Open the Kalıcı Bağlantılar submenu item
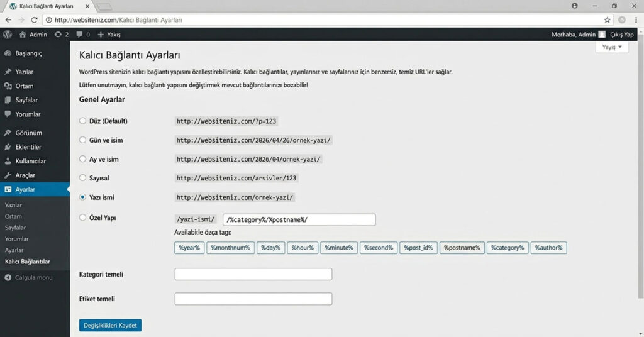This screenshot has width=644, height=337. (28, 262)
